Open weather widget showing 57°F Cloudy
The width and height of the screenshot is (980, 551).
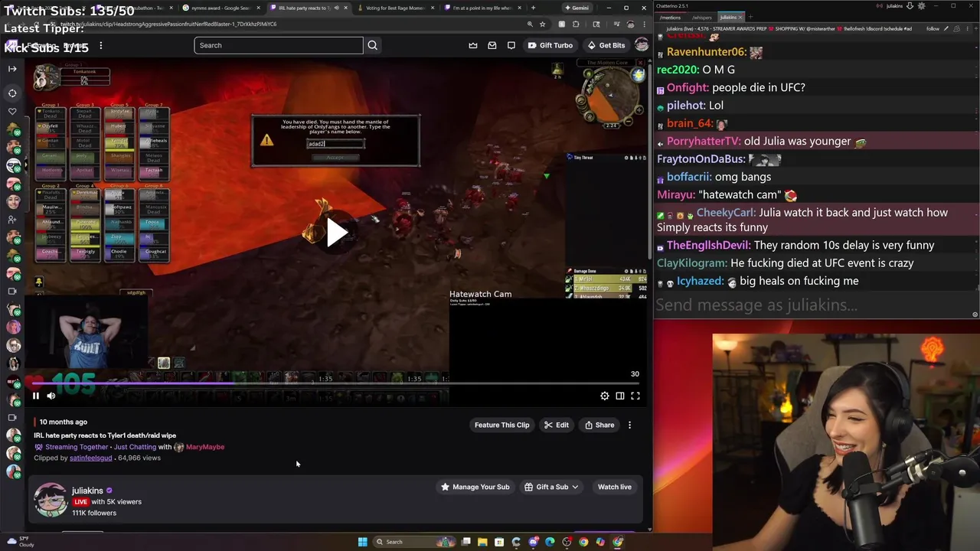(19, 542)
